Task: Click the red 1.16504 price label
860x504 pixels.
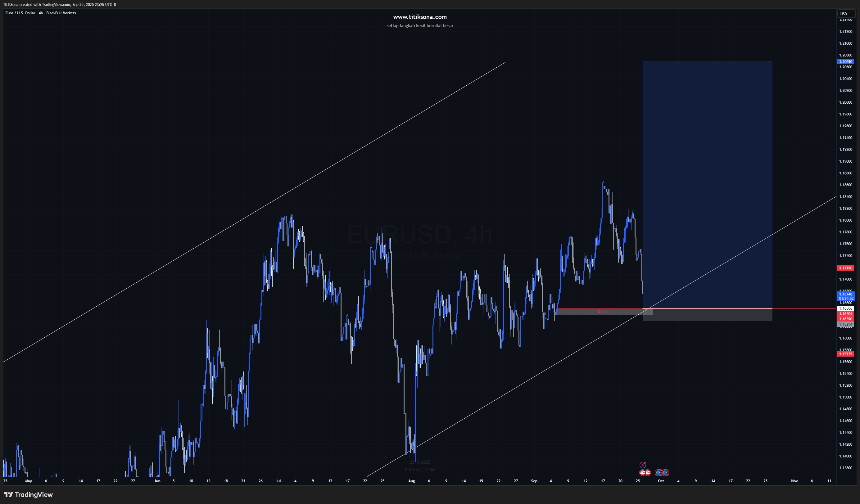Action: pos(845,313)
